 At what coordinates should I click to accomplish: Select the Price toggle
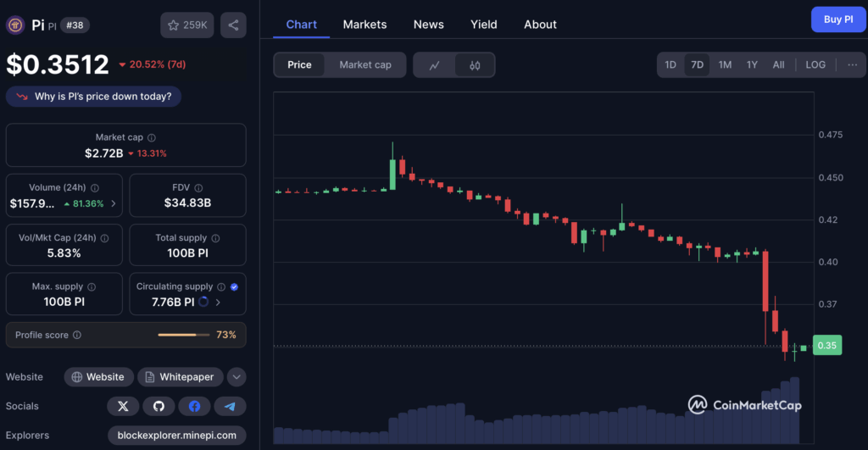[299, 64]
